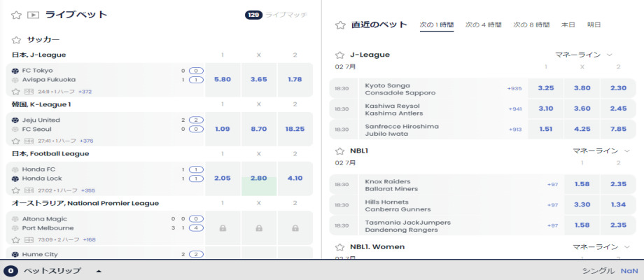Open +168 more markets for Altona Magic
Image resolution: width=644 pixels, height=280 pixels.
(x=89, y=240)
